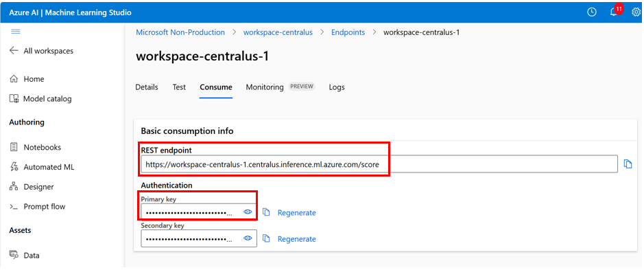Open Prompt flow in sidebar
Viewport: 644px width, 270px height.
[37, 207]
